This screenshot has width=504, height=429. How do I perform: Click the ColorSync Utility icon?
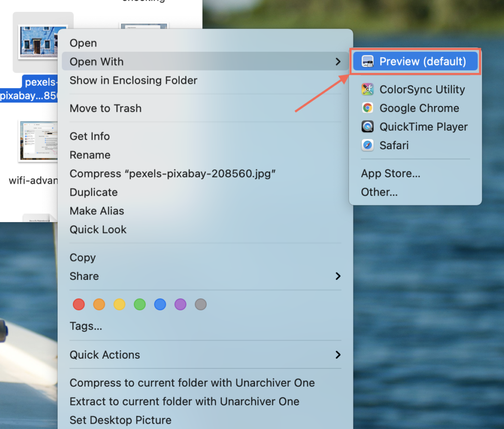[368, 90]
